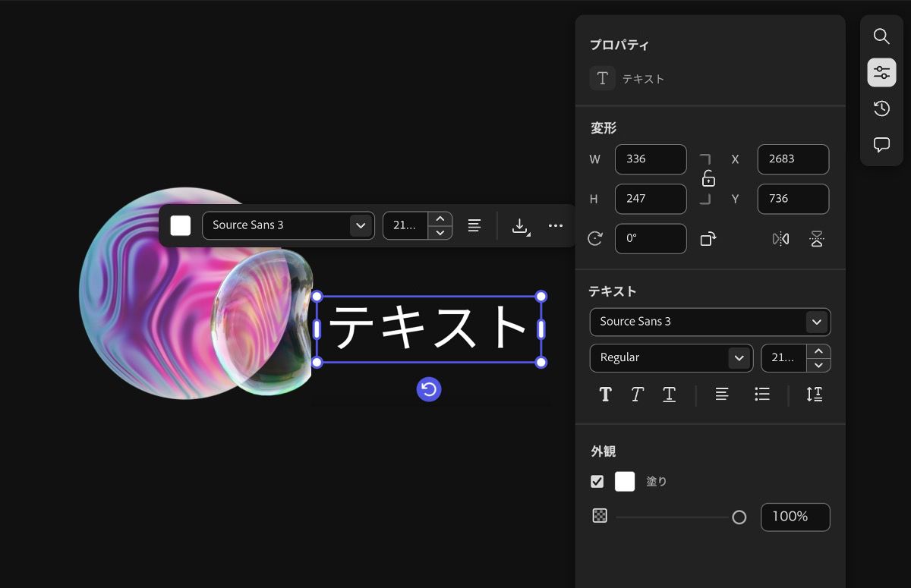911x588 pixels.
Task: Open the Source Sans 3 font dropdown
Action: [x=709, y=322]
